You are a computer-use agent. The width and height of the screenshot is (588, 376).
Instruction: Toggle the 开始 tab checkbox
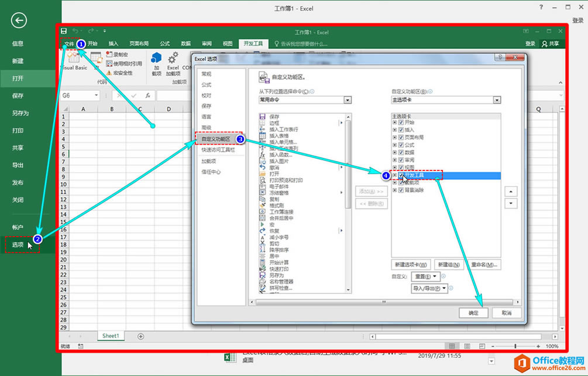pos(401,122)
